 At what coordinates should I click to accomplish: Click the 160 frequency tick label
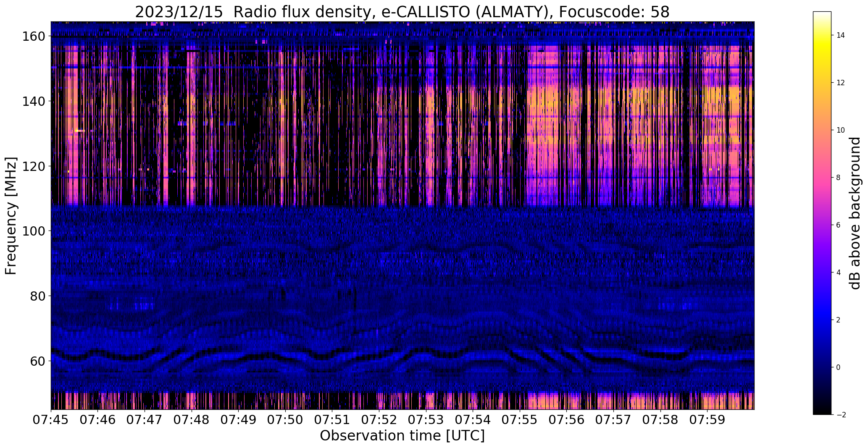click(33, 37)
